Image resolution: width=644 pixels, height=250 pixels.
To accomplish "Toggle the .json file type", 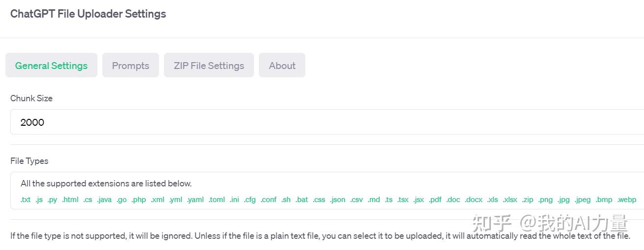I will pos(338,200).
